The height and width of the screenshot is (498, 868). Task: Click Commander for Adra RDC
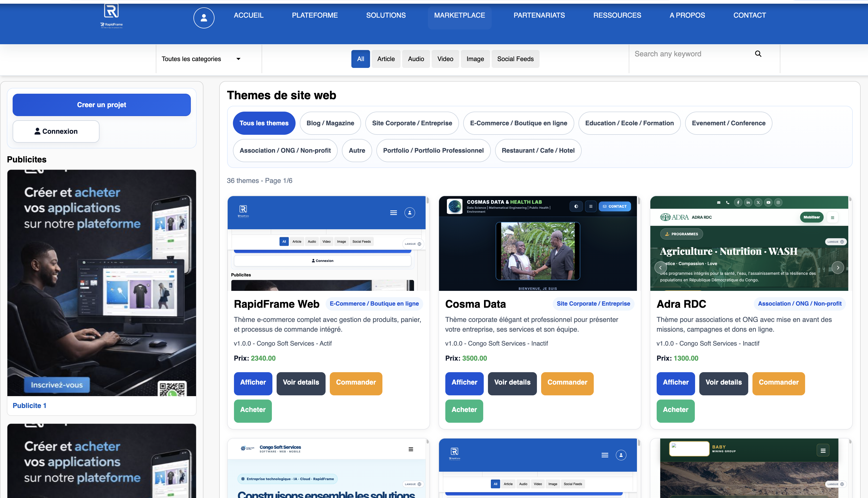tap(779, 384)
